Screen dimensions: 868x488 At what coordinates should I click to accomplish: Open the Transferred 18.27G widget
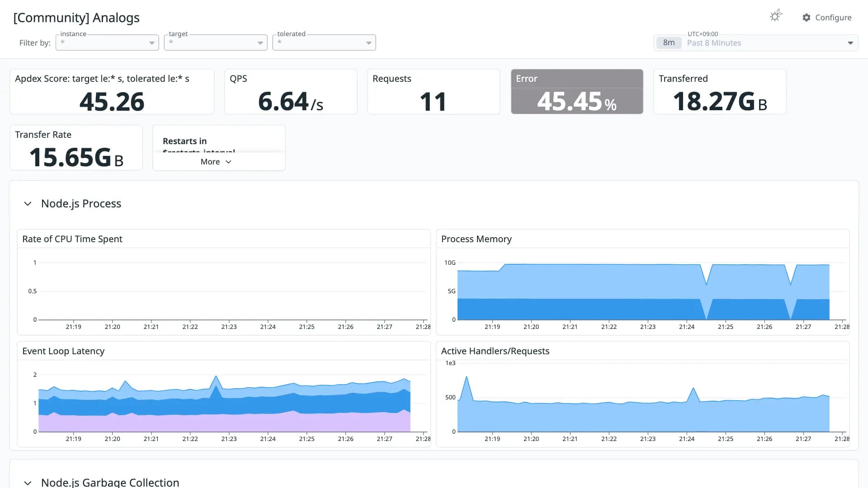[720, 92]
